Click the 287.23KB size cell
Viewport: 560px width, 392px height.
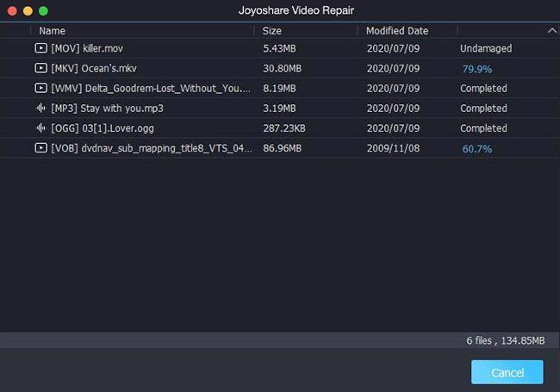click(x=284, y=128)
